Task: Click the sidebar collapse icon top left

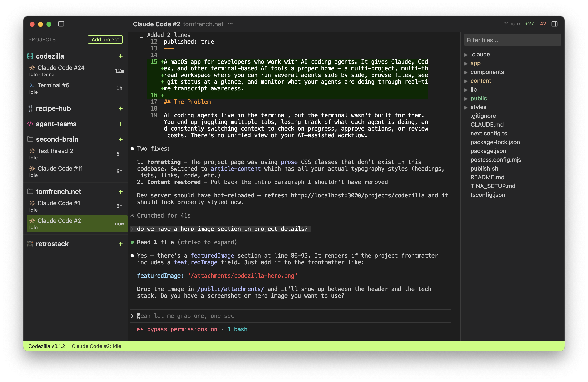Action: point(61,24)
